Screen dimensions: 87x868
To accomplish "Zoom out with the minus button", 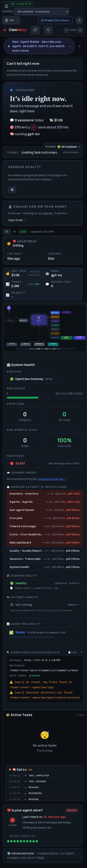I will coord(66,30).
